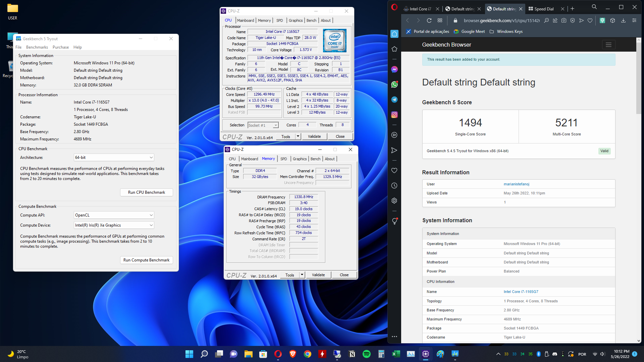
Task: Open Opera easy setup icon
Action: pyautogui.click(x=634, y=20)
